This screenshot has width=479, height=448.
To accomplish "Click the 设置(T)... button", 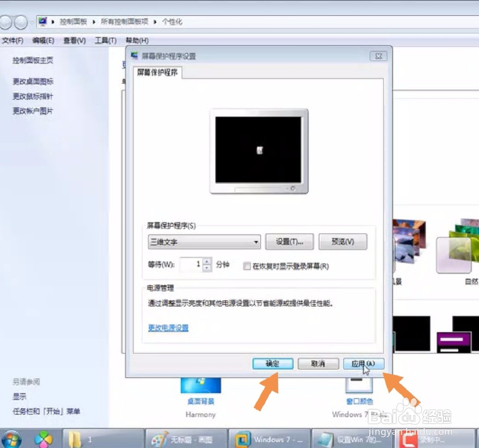I will 290,241.
